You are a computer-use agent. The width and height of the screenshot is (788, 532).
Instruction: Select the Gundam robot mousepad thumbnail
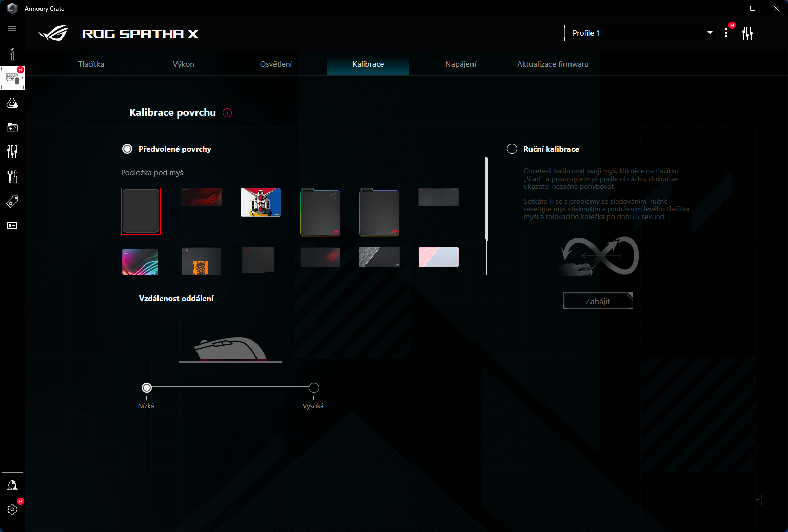point(261,203)
